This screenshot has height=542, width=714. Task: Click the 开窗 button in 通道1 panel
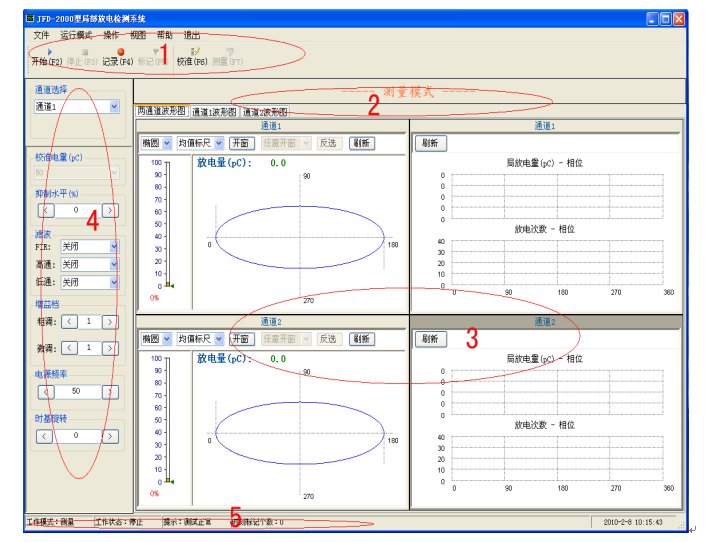pos(241,143)
